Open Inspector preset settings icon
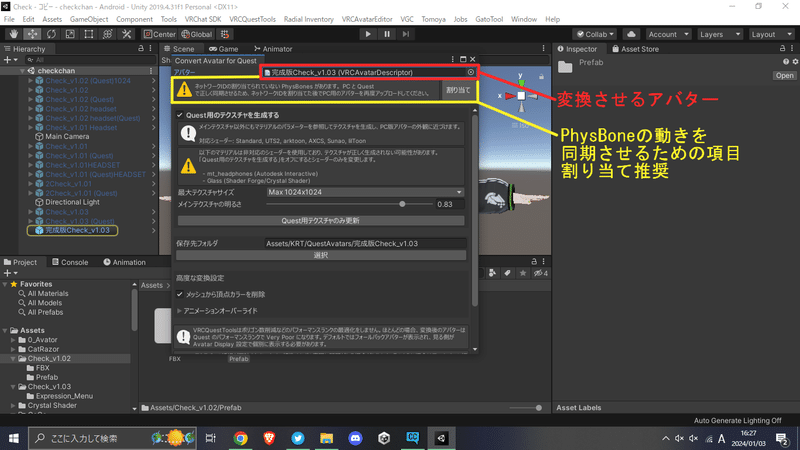This screenshot has height=450, width=800. click(795, 62)
